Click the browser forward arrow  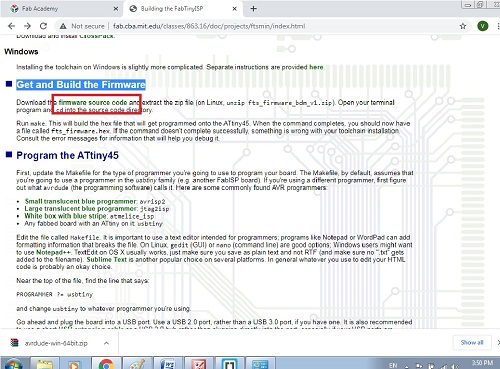pyautogui.click(x=27, y=26)
